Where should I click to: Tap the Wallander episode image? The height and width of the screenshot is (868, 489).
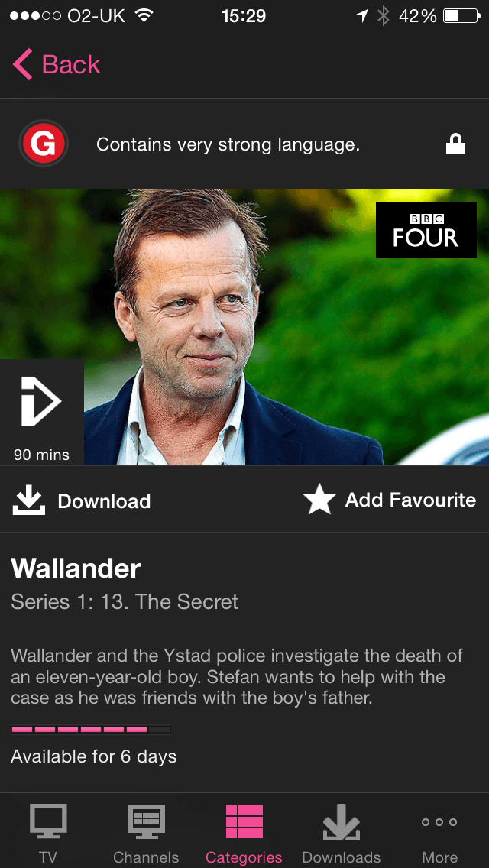pyautogui.click(x=244, y=327)
